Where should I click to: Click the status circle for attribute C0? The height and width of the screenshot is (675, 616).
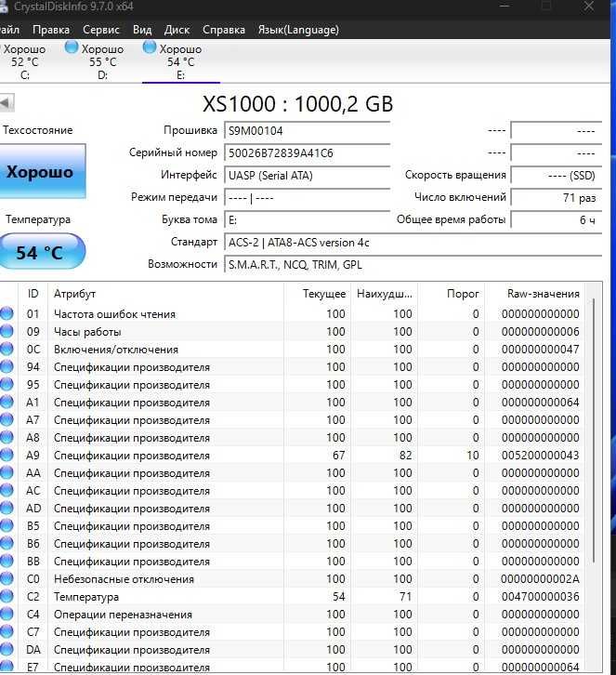[x=7, y=578]
